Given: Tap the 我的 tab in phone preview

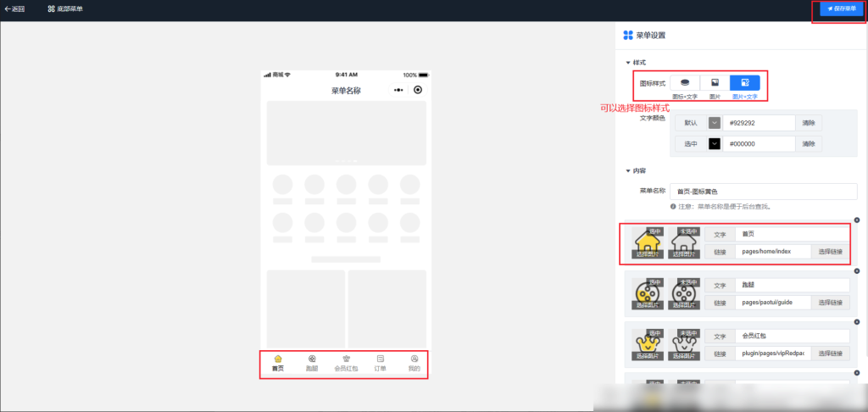Looking at the screenshot, I should [414, 364].
